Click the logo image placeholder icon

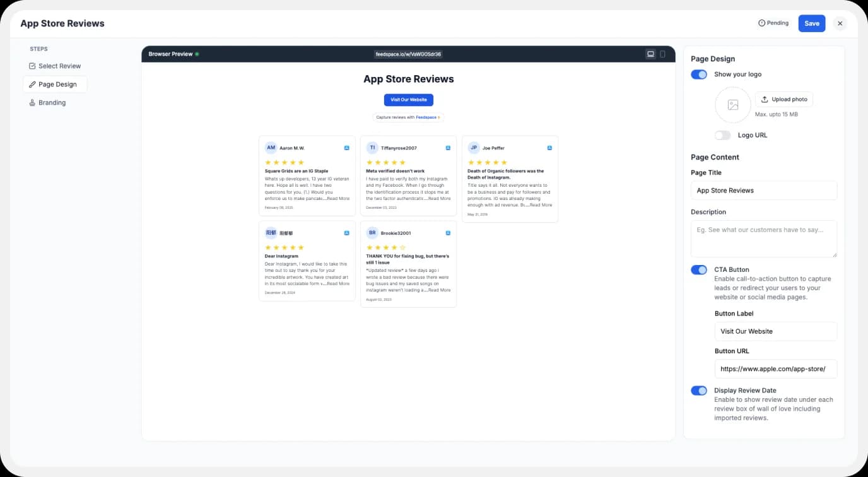click(732, 105)
